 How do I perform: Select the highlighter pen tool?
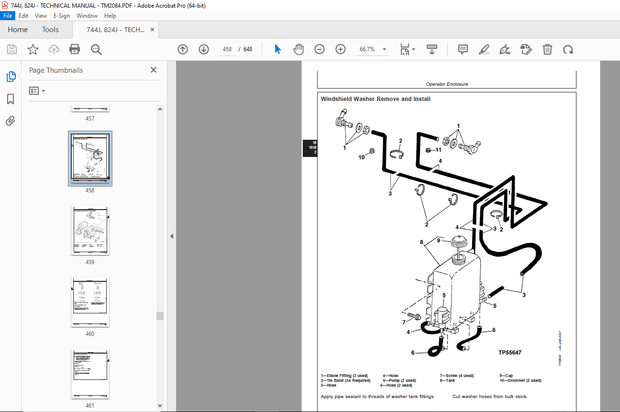[484, 49]
